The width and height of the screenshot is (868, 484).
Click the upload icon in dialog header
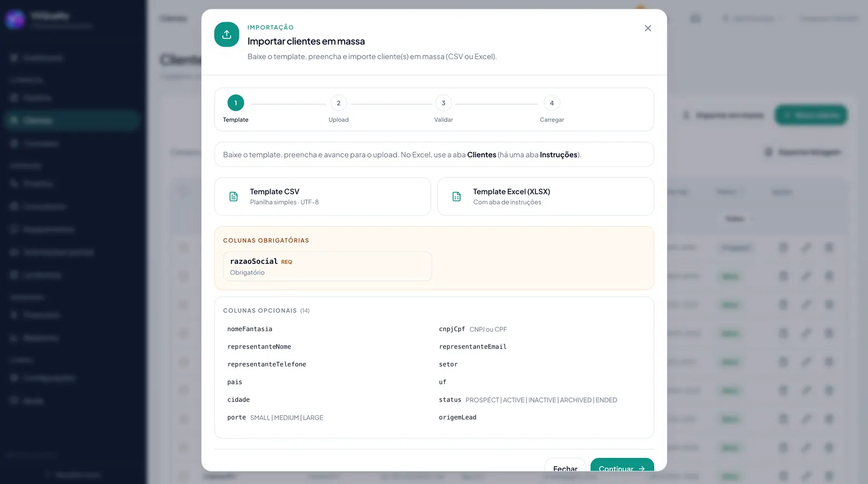227,34
